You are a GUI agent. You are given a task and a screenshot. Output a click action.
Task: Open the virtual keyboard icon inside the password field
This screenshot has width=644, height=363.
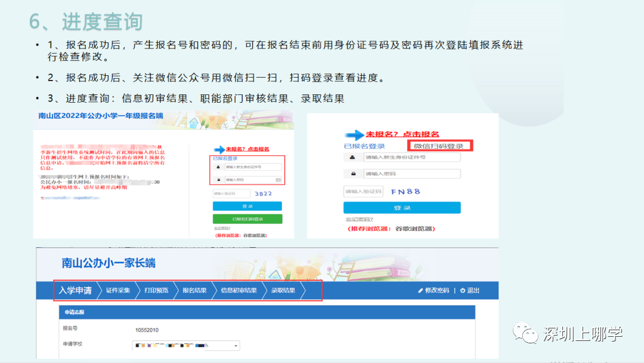[278, 180]
